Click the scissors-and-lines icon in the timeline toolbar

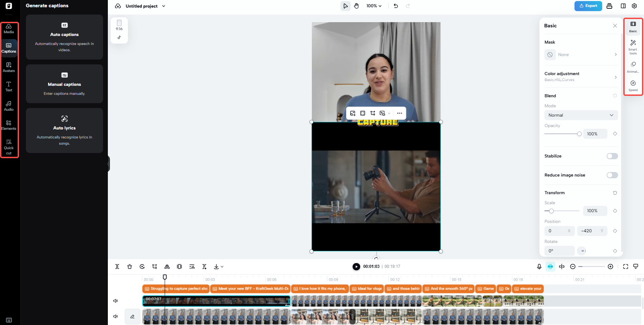(x=192, y=267)
